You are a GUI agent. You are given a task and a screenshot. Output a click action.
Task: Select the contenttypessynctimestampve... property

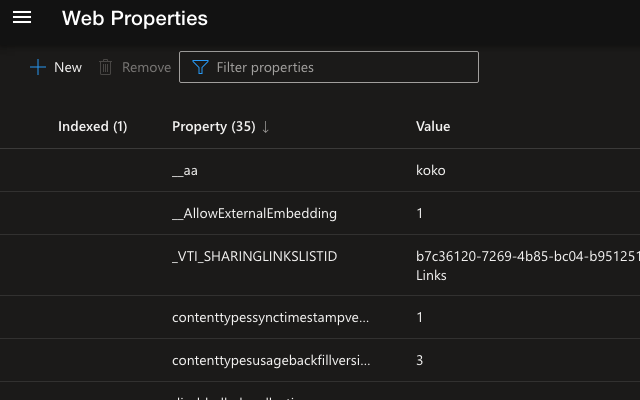(270, 317)
